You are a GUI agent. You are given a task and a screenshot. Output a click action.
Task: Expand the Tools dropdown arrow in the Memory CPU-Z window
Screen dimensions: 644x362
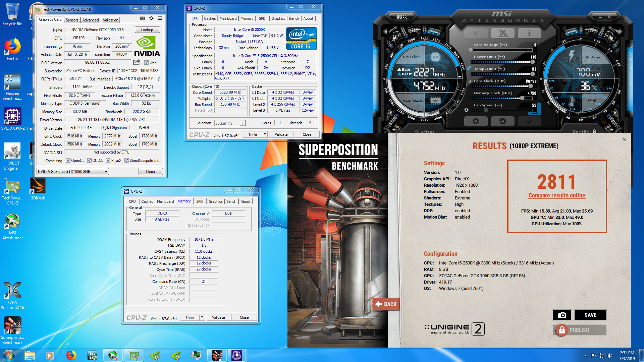tap(202, 317)
